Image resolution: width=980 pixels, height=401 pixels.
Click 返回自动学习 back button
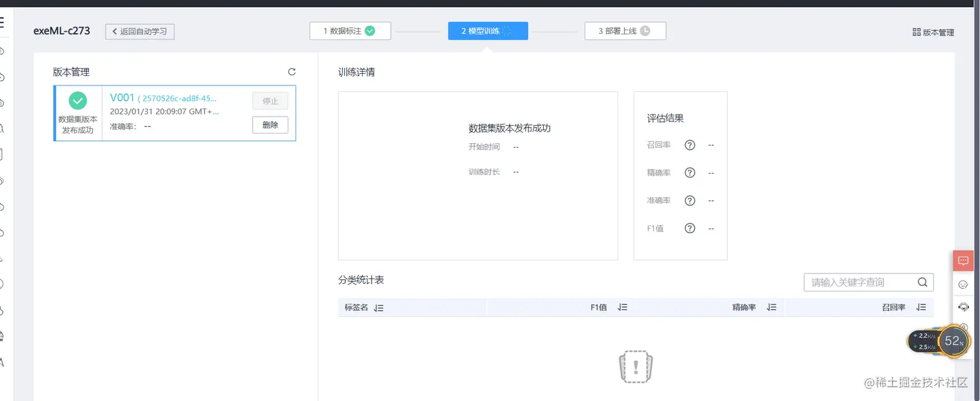tap(140, 31)
